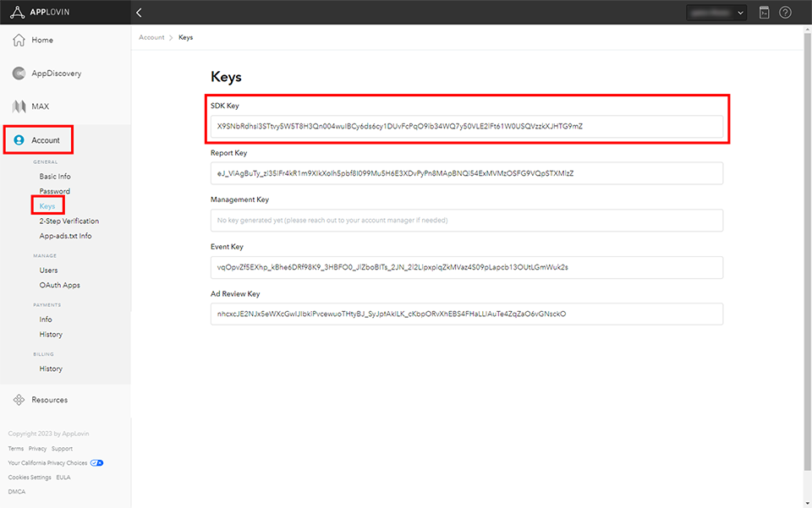
Task: Open App-ads.txt Info page
Action: click(x=65, y=236)
